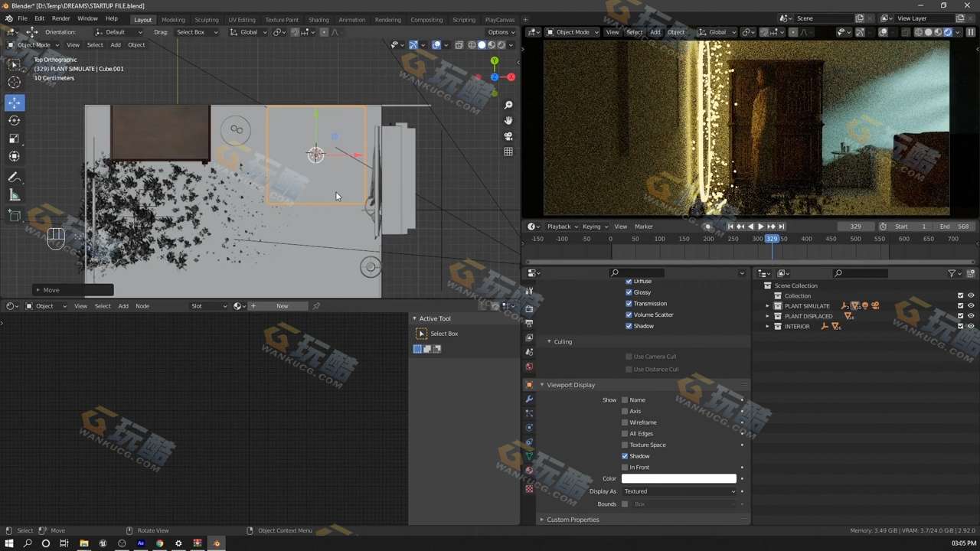This screenshot has width=980, height=551.
Task: Open World properties tab
Action: point(529,367)
